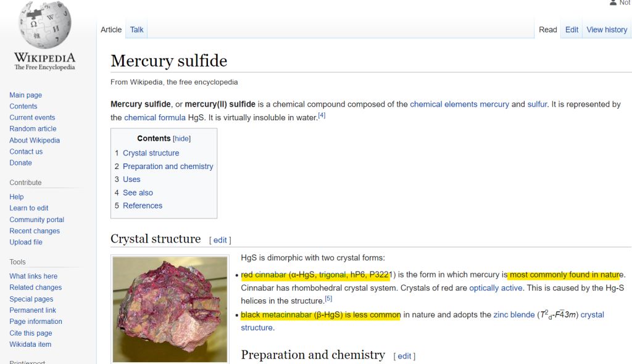
Task: Open the chemical formula link
Action: click(154, 117)
